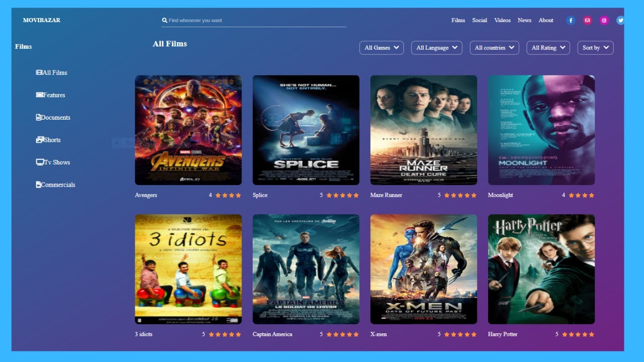Open the News menu item
The width and height of the screenshot is (644, 362).
524,21
